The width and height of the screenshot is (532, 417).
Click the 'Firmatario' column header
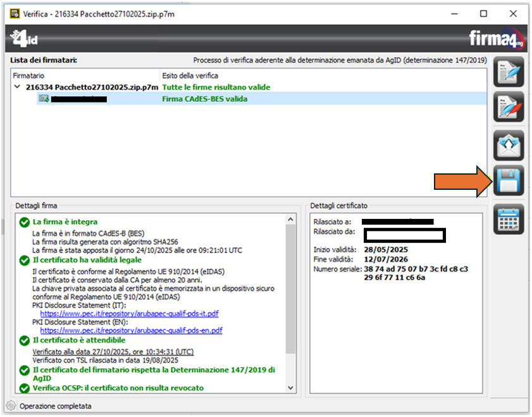click(x=30, y=75)
